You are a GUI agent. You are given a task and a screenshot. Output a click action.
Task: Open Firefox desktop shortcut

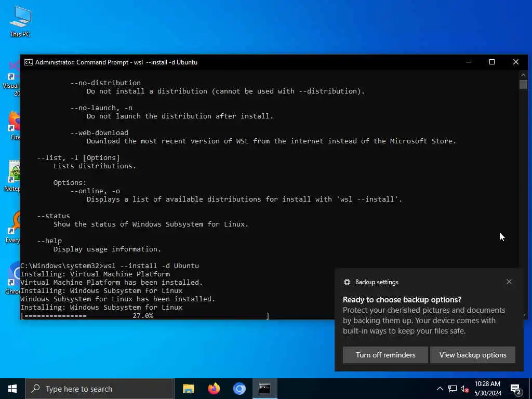(14, 126)
